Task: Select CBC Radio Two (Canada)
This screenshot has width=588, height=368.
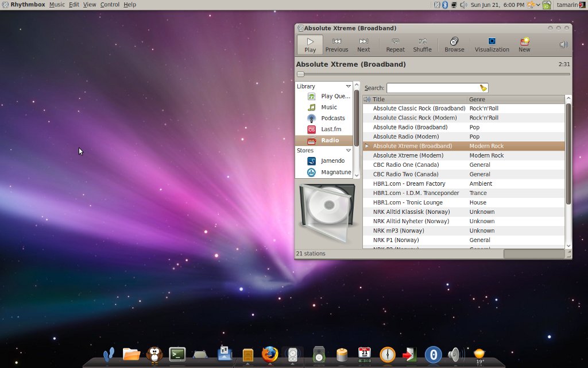Action: (x=463, y=174)
